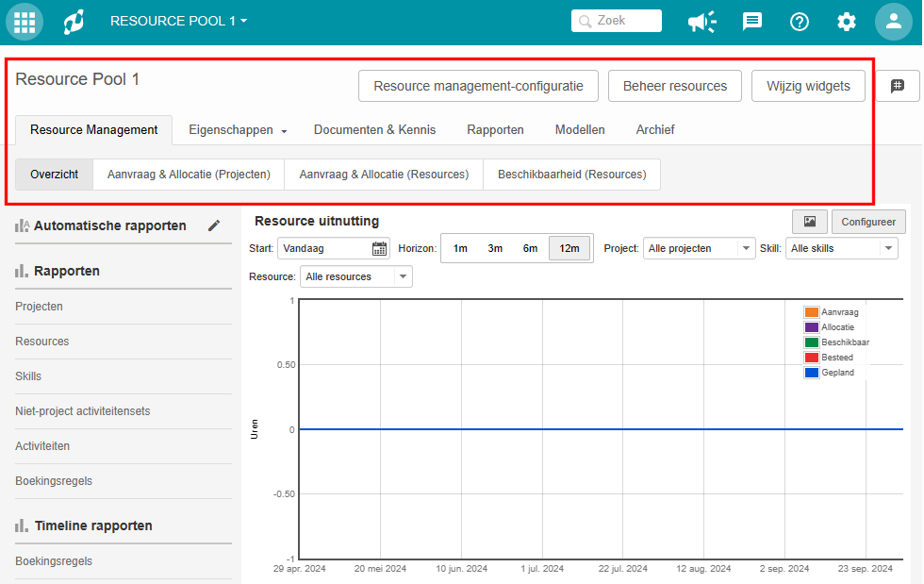Viewport: 924px width, 584px height.
Task: Open the settings gear icon
Action: pos(847,21)
